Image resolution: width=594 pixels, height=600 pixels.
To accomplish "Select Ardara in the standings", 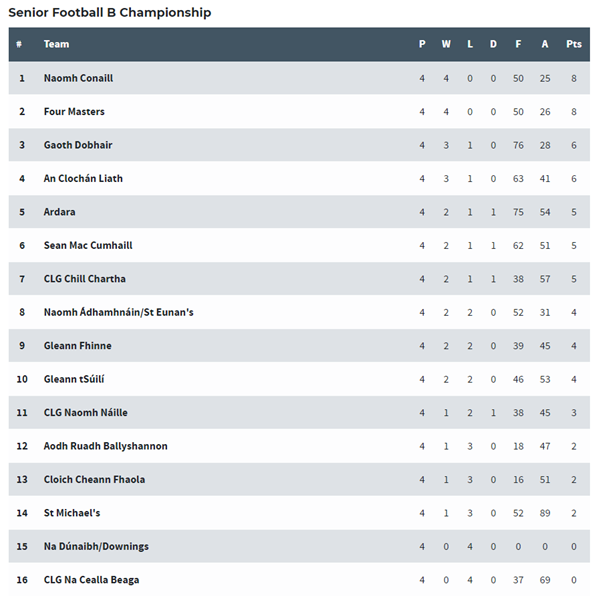I will pos(59,212).
